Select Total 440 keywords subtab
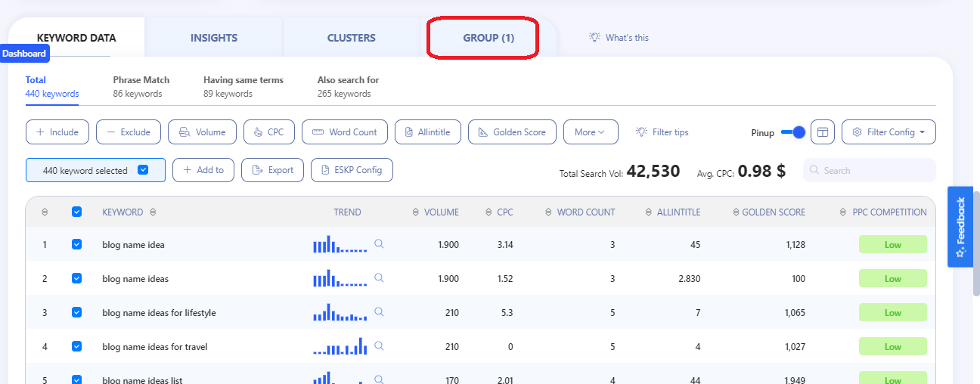The width and height of the screenshot is (980, 384). tap(52, 87)
